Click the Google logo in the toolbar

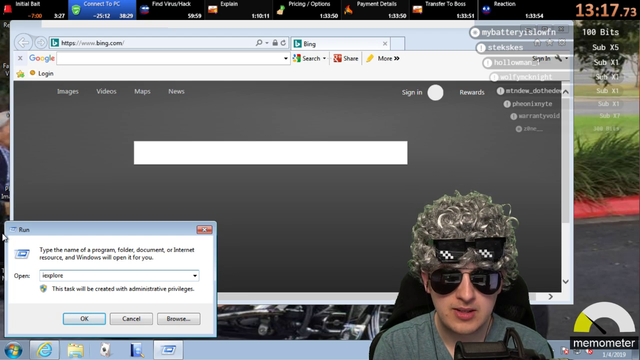(x=42, y=58)
